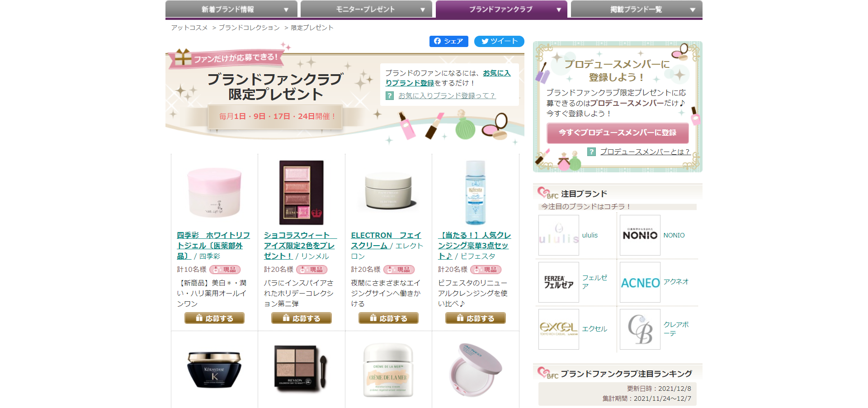Image resolution: width=868 pixels, height=408 pixels.
Task: Click the 現品 badge on ビフェスタ item
Action: 486,270
